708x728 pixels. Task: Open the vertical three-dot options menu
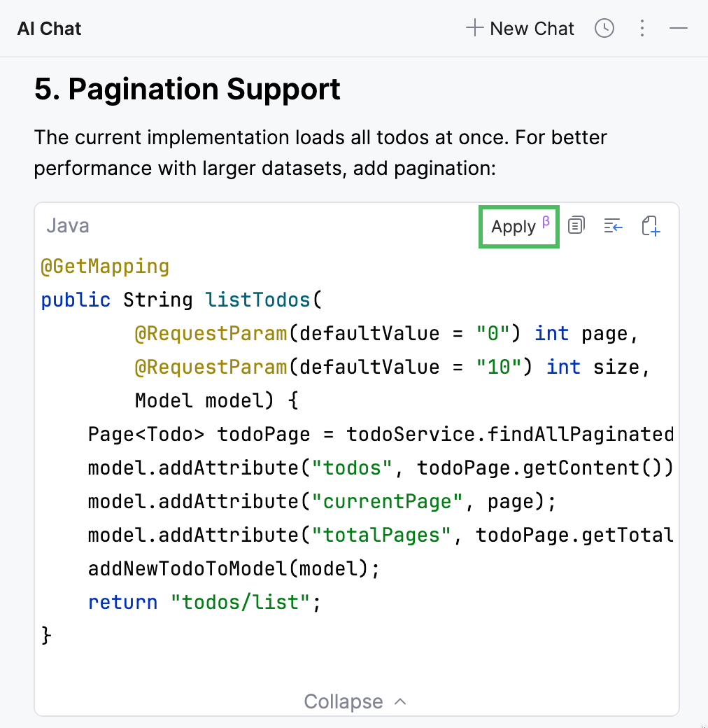point(642,29)
